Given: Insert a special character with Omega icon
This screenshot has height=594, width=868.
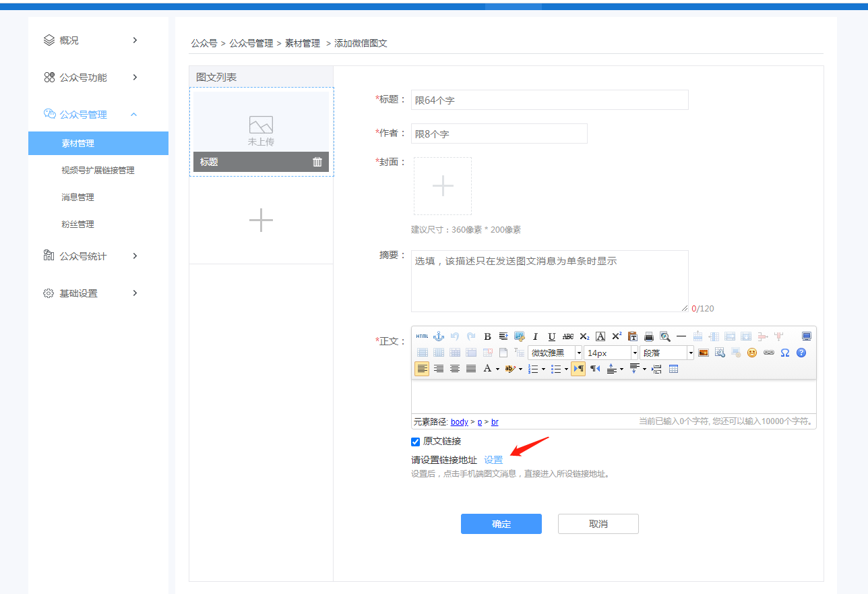Looking at the screenshot, I should click(785, 353).
